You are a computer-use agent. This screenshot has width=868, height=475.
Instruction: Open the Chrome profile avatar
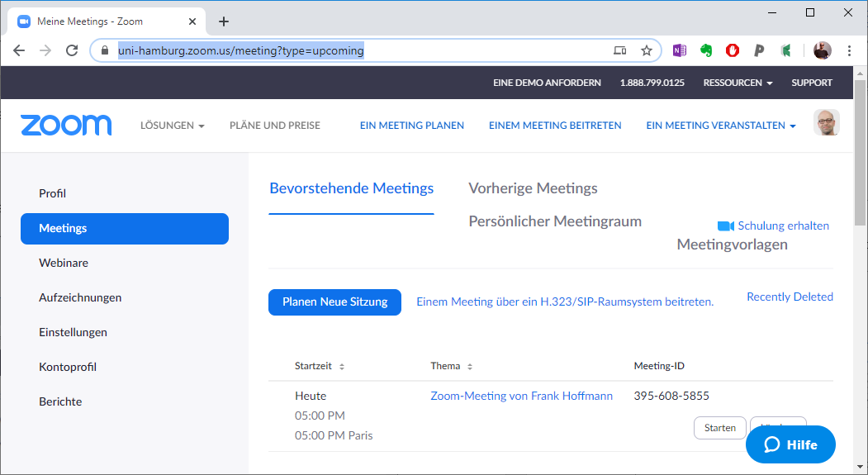(x=823, y=50)
